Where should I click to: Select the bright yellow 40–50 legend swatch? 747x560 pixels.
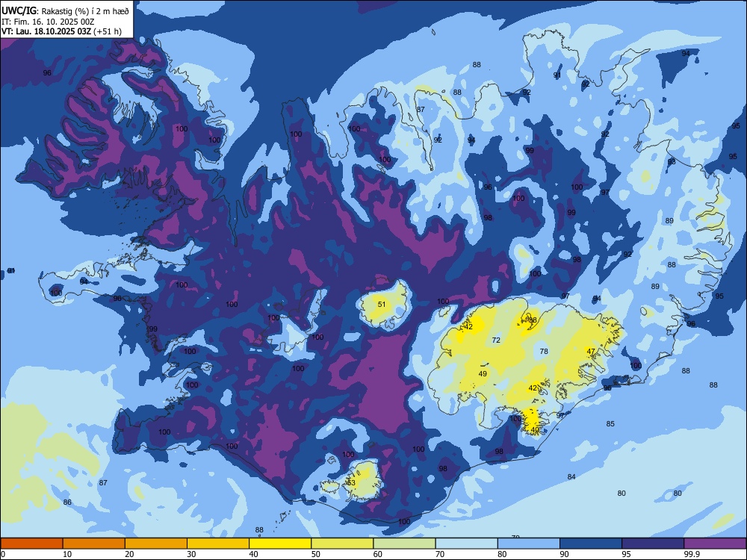[x=280, y=544]
